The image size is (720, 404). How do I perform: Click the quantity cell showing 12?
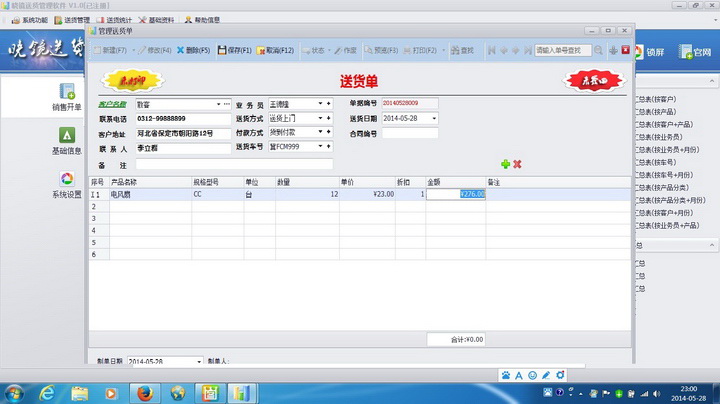click(x=308, y=194)
